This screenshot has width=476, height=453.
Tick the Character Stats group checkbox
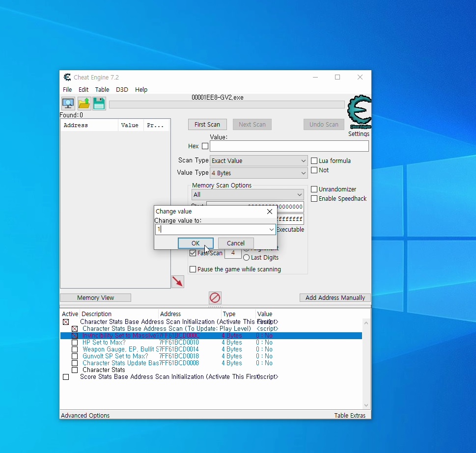click(75, 370)
